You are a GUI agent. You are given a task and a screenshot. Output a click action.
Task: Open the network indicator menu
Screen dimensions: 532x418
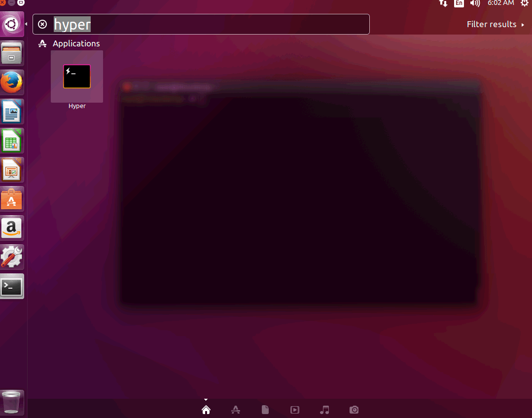pos(443,3)
